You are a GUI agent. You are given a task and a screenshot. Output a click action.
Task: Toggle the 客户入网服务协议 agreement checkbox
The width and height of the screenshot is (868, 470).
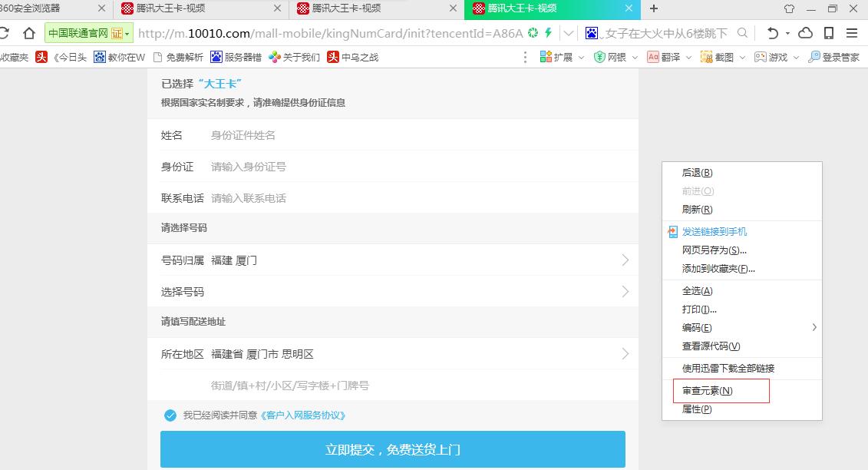(170, 415)
